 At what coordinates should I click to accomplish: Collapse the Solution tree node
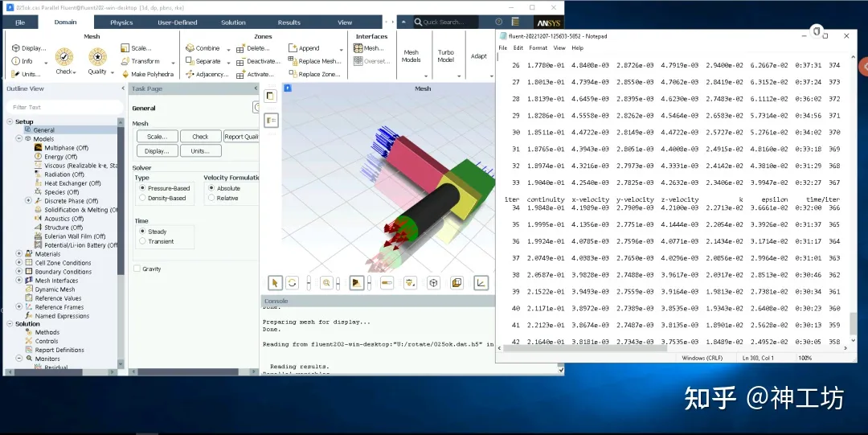[x=10, y=324]
